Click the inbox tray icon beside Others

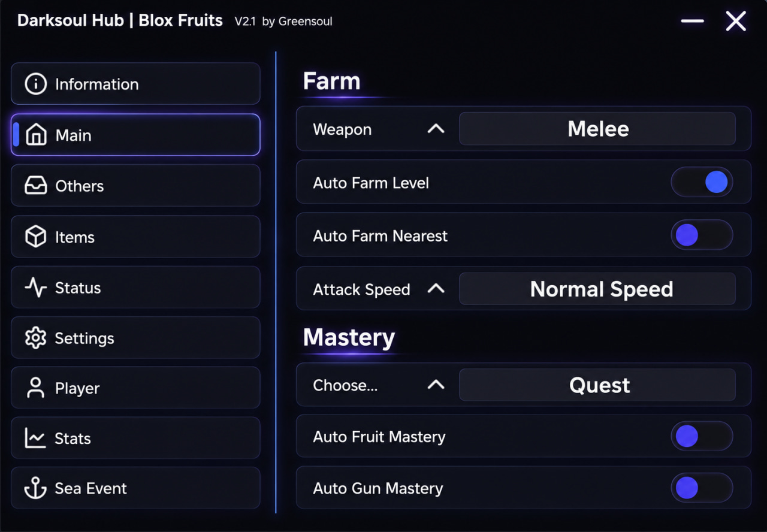tap(35, 186)
